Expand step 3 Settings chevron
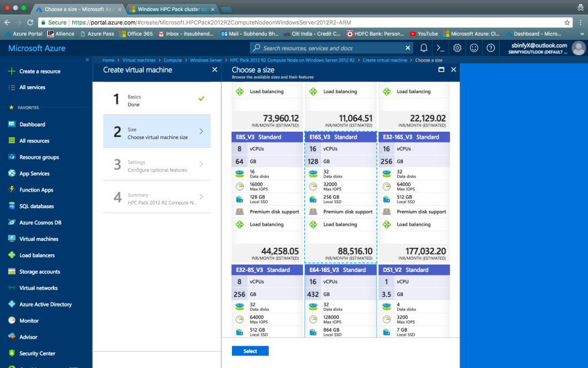 [x=202, y=164]
